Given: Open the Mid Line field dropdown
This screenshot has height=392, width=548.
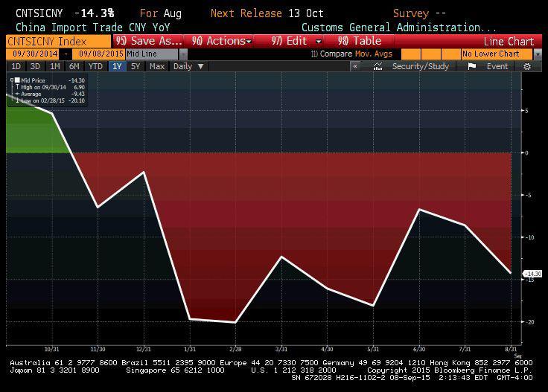Looking at the screenshot, I should pos(182,54).
